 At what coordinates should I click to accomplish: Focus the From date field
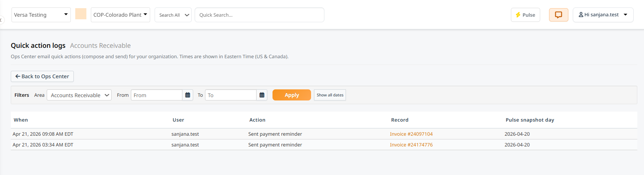(x=156, y=95)
